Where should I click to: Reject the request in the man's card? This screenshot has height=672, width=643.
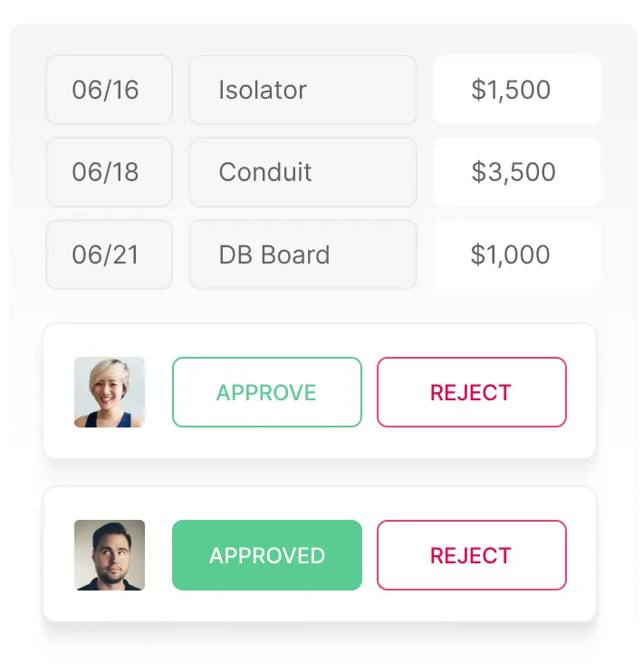[x=472, y=555]
